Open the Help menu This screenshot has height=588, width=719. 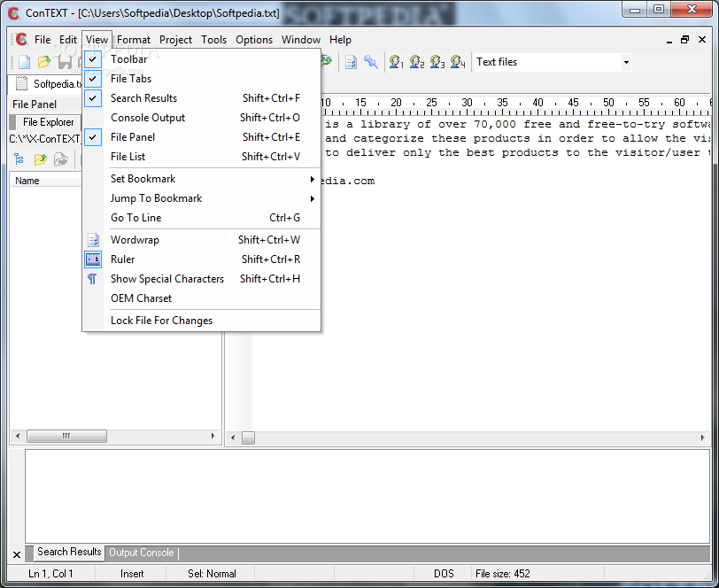340,40
